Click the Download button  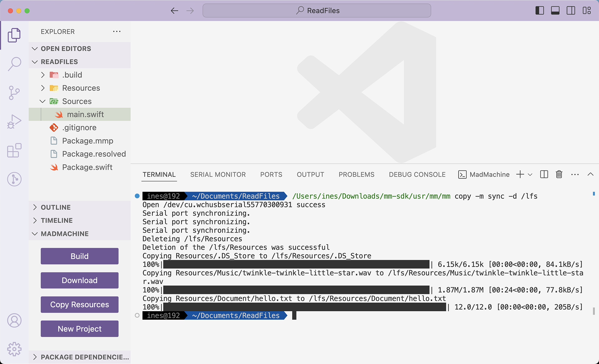tap(80, 280)
